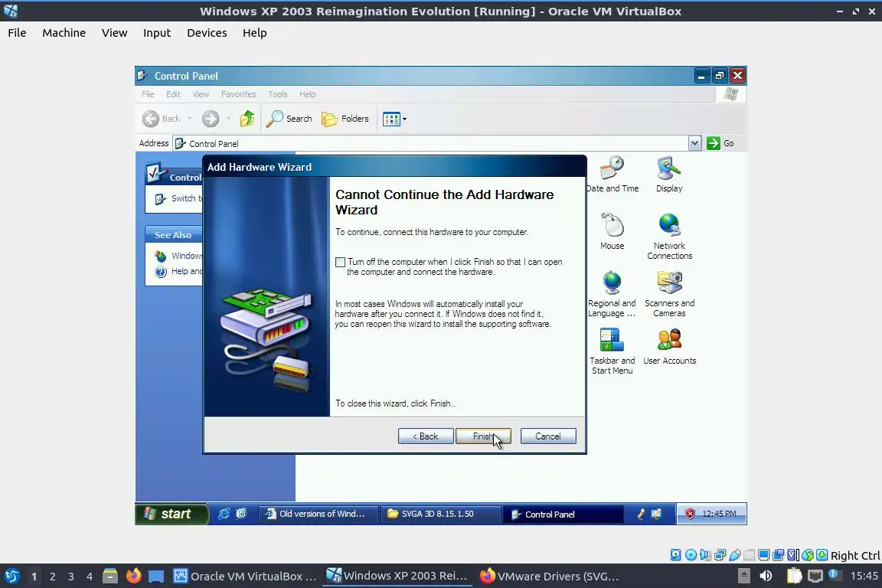Open the VirtualBox Input menu
This screenshot has width=882, height=588.
pyautogui.click(x=157, y=33)
